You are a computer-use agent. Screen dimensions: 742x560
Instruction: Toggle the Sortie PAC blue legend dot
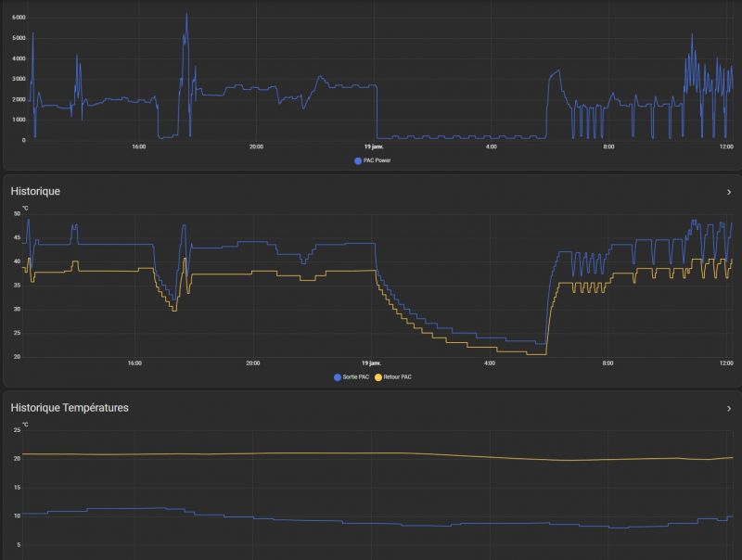337,377
